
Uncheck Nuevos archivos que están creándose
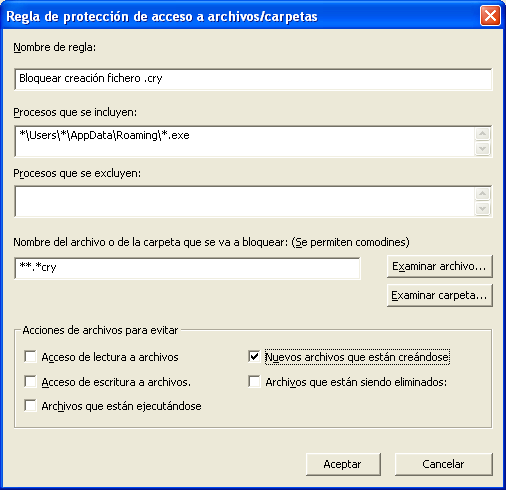pos(254,356)
